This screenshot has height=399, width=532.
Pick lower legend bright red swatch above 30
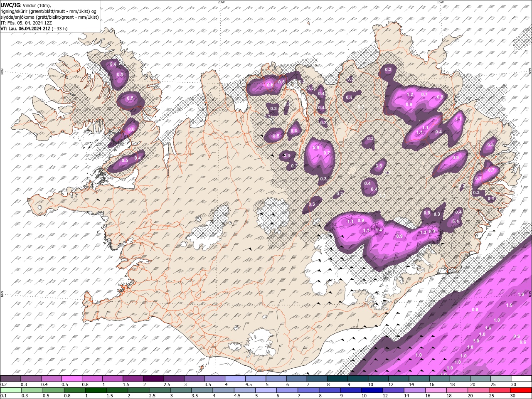pos(521,390)
